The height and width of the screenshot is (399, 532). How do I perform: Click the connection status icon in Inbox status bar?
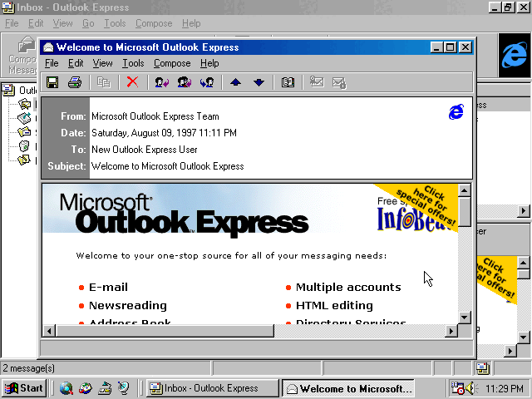pyautogui.click(x=482, y=368)
